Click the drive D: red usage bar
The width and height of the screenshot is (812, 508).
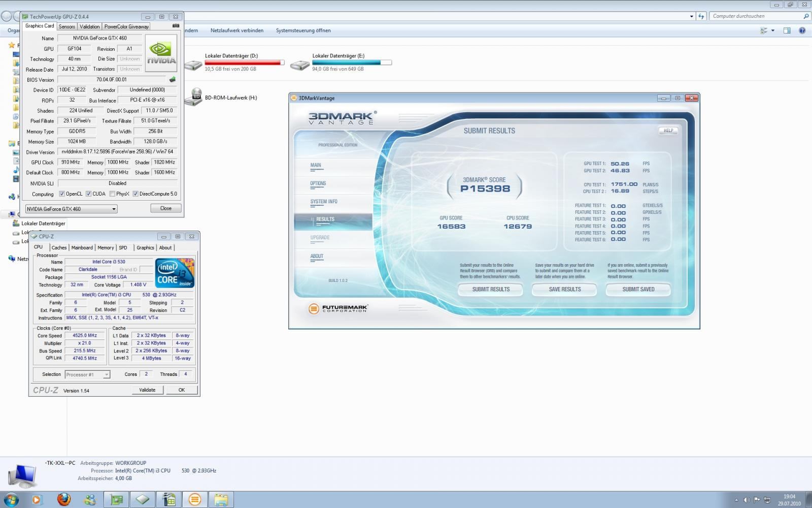coord(245,62)
